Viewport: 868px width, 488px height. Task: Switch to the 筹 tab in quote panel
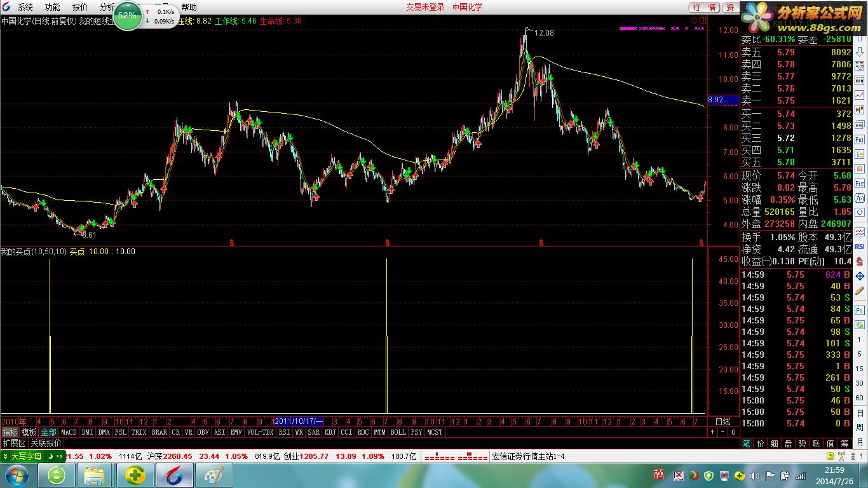click(x=844, y=444)
